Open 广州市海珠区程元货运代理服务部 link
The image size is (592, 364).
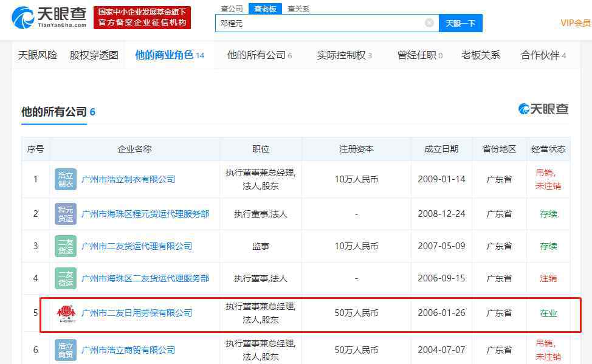coord(145,214)
